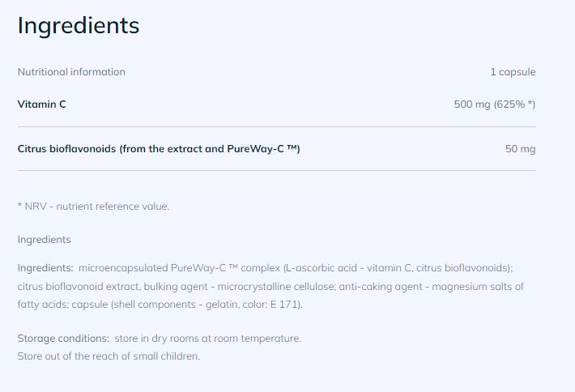Click the large Ingredients heading

tap(79, 26)
